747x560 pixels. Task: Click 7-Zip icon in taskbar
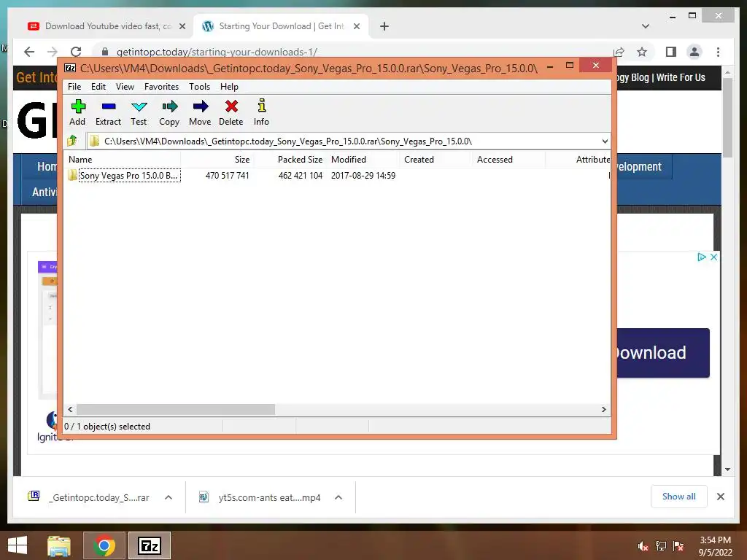tap(149, 545)
